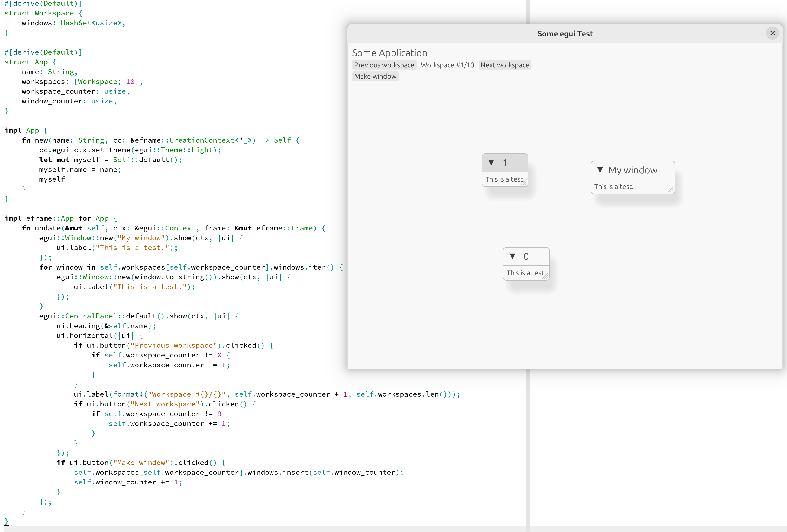The width and height of the screenshot is (787, 532).
Task: Click 'self.workspace_counter += 1;' line
Action: 169,424
